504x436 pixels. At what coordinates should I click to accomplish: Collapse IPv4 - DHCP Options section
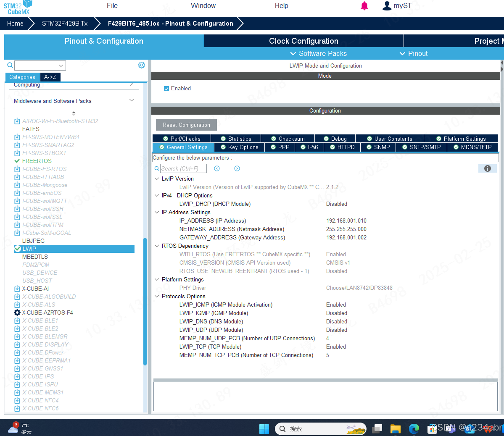[157, 195]
